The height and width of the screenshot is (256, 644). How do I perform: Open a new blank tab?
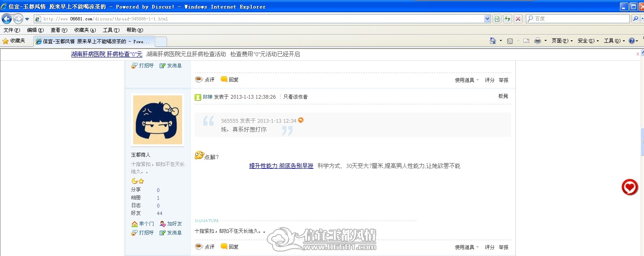tap(161, 42)
